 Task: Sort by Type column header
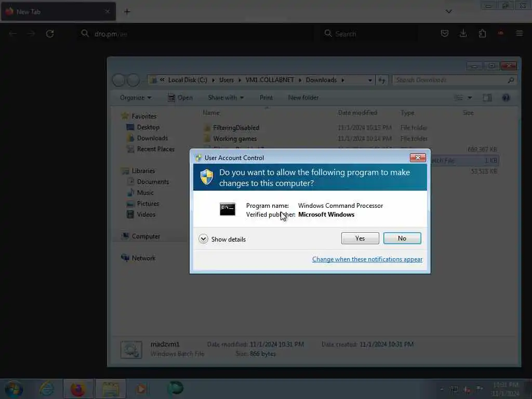tap(407, 113)
